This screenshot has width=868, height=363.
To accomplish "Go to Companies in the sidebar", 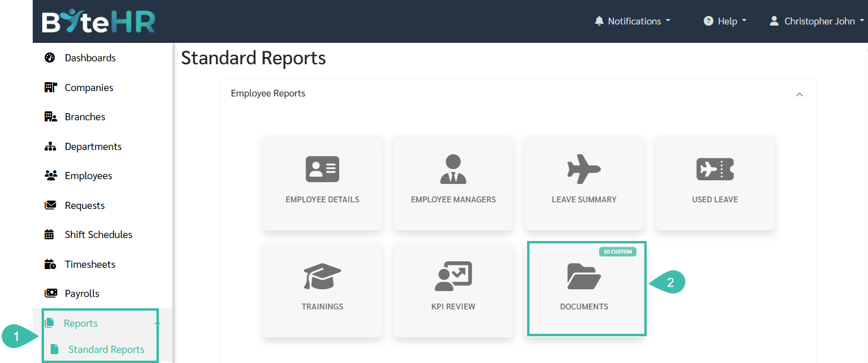I will click(x=89, y=87).
